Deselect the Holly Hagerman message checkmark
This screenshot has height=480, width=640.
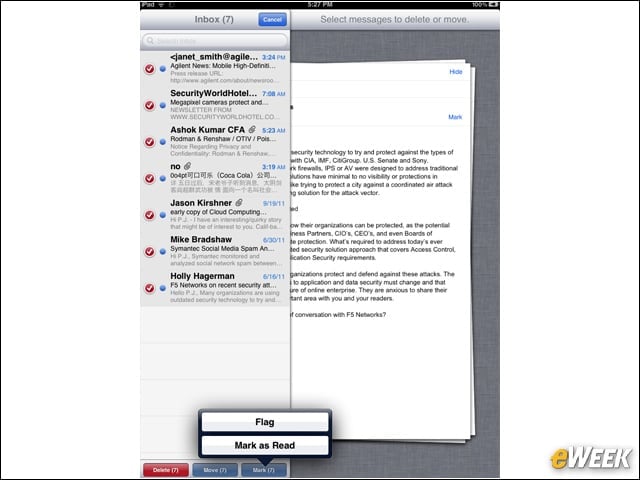point(150,288)
